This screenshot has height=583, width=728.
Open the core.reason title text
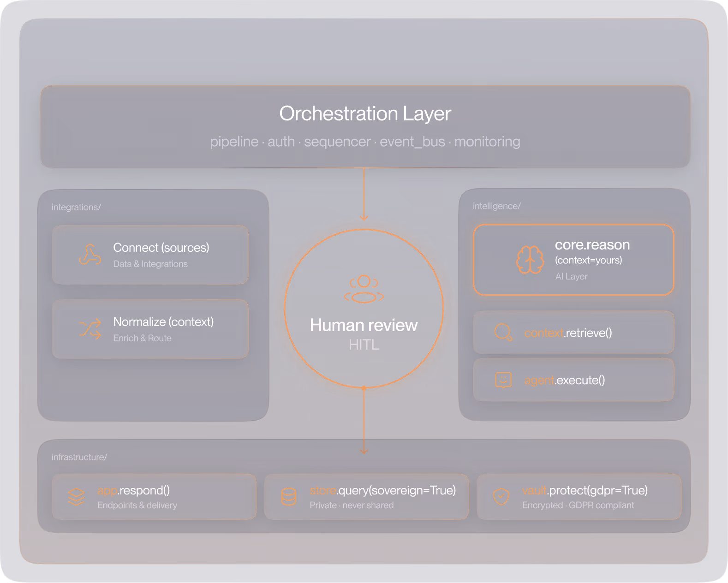(x=592, y=245)
